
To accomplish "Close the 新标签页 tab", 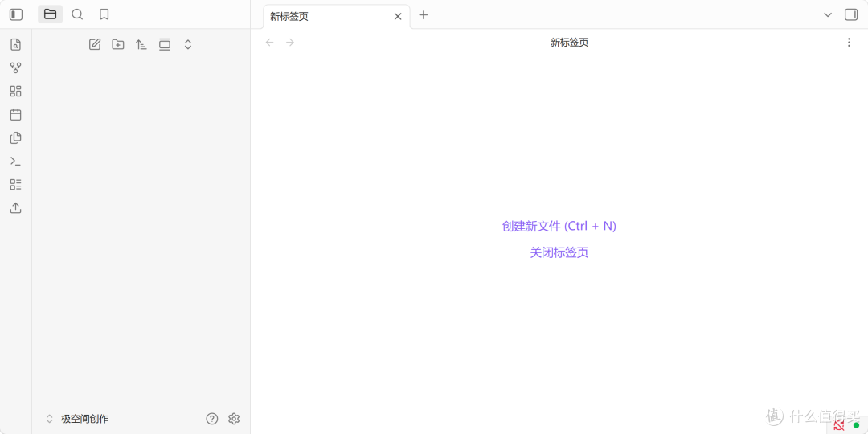I will pos(398,17).
